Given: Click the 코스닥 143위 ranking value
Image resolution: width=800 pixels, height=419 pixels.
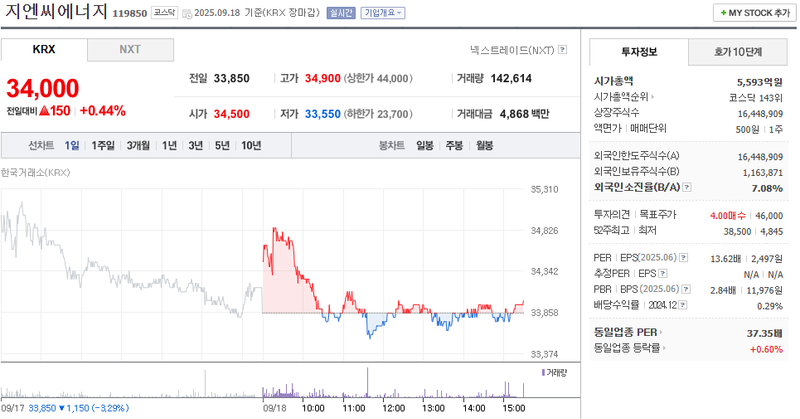Looking at the screenshot, I should click(756, 97).
